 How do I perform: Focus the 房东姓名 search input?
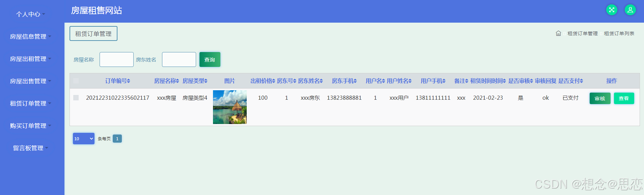[179, 59]
